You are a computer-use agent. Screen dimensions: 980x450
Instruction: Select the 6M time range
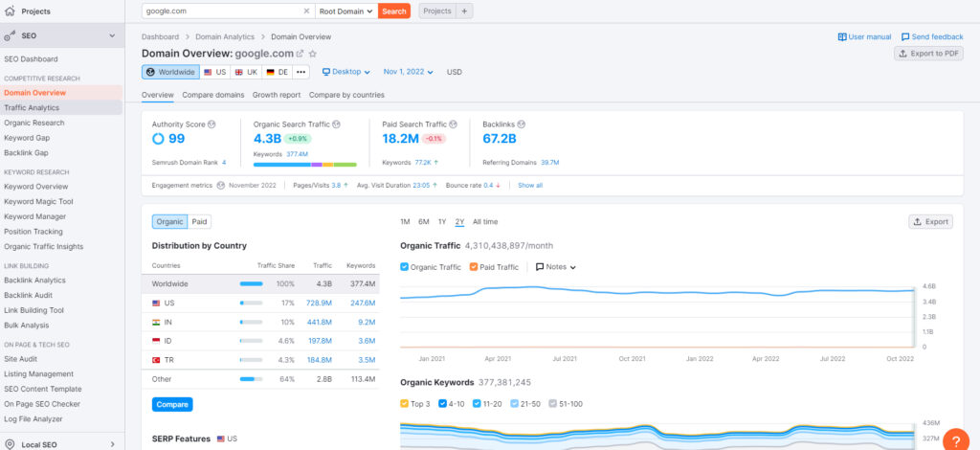[424, 222]
